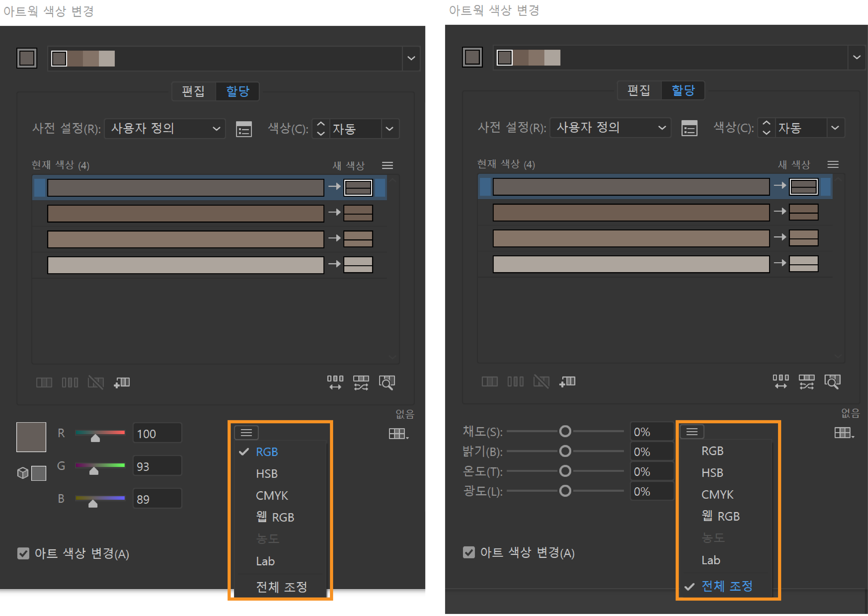The height and width of the screenshot is (616, 868).
Task: Open color mode hamburger menu in right panel
Action: click(x=692, y=432)
